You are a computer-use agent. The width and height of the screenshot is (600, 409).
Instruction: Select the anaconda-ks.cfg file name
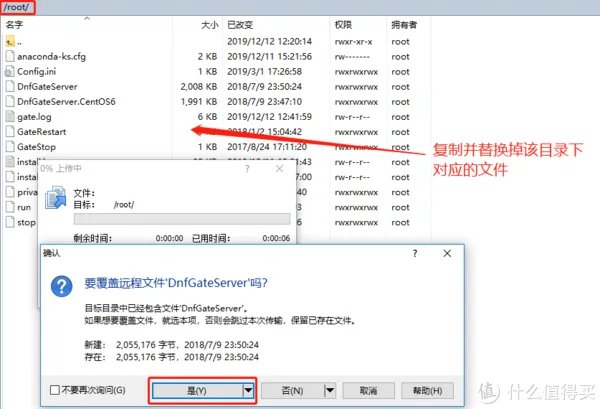point(51,57)
